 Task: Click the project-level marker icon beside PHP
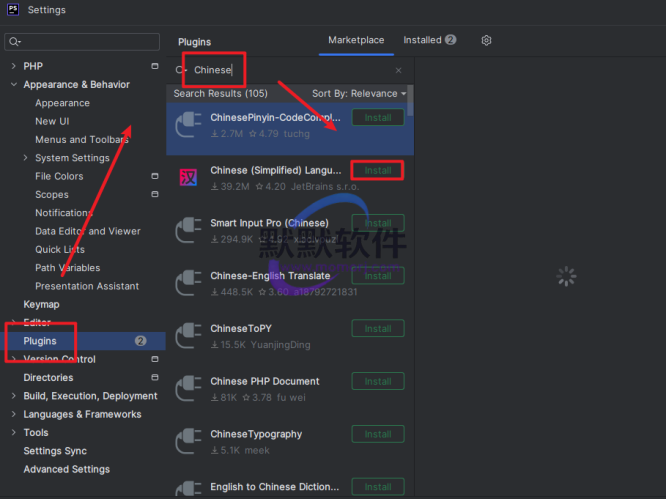[155, 66]
